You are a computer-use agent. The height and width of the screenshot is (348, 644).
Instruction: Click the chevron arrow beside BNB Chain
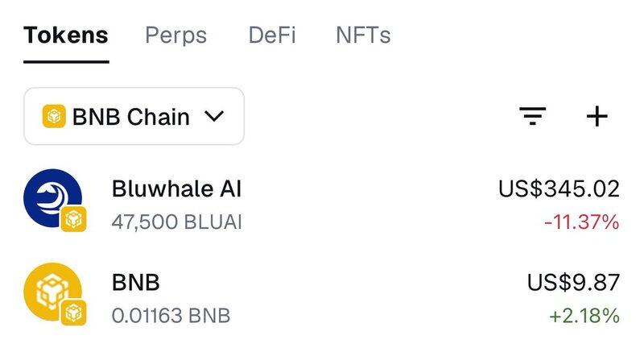pos(214,117)
